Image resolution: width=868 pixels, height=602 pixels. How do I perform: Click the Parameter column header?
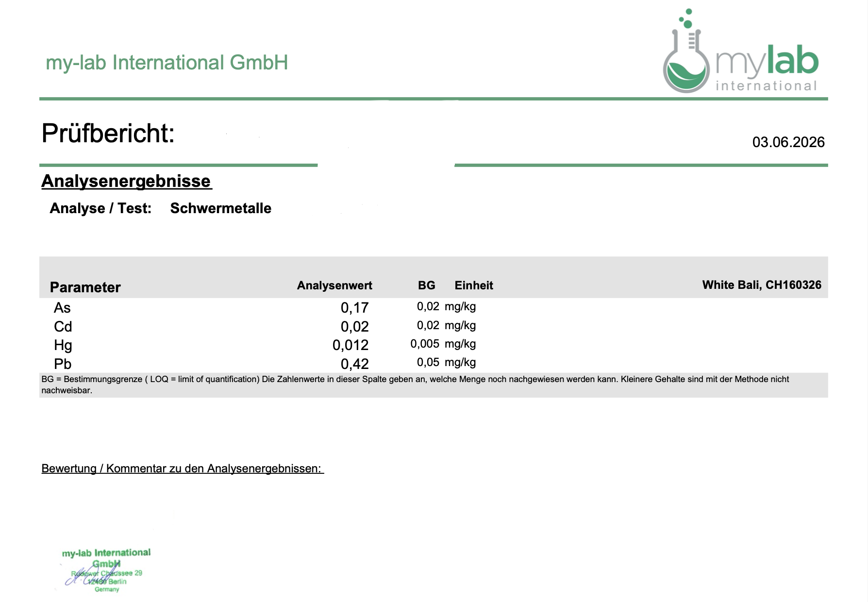pyautogui.click(x=85, y=287)
